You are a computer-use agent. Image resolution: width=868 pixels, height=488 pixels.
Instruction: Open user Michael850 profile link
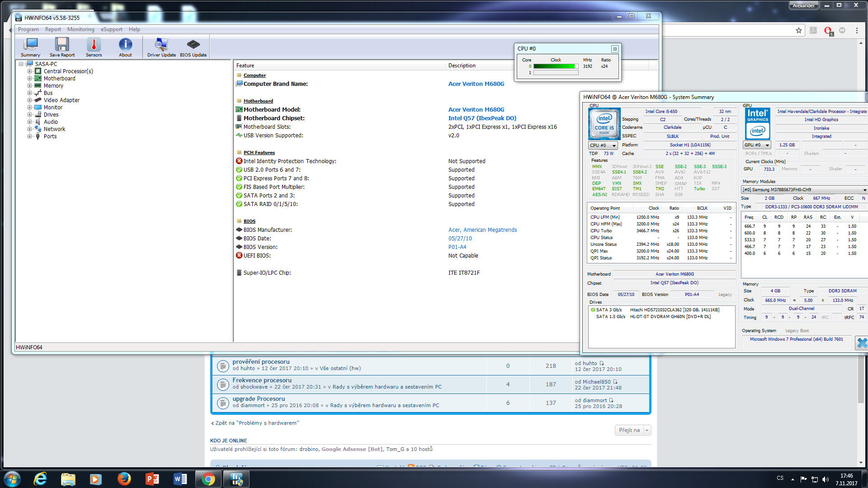coord(596,382)
